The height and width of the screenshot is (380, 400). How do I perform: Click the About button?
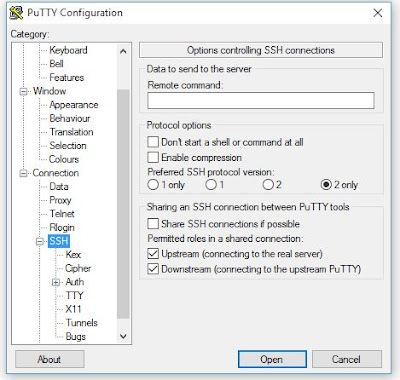click(x=50, y=359)
